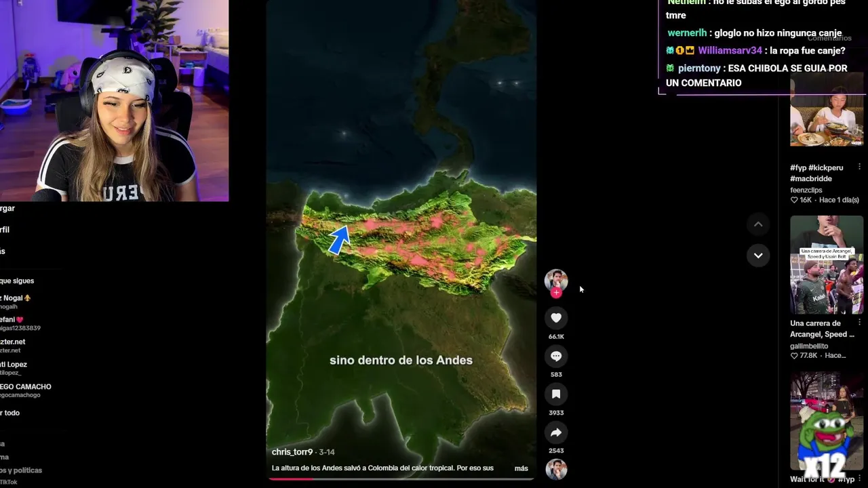Open '#fyp #kickperu #macbridde' title
868x488 pixels.
816,173
